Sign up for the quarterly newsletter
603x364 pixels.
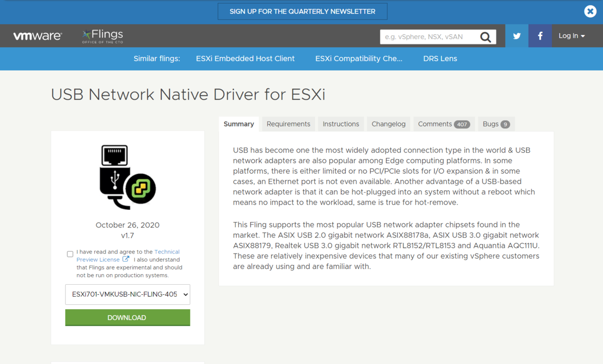coord(303,11)
